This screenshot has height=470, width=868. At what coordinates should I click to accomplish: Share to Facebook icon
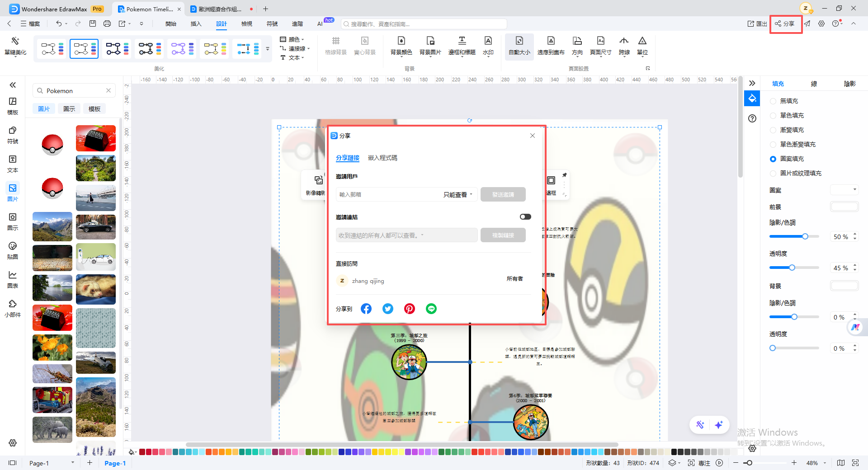pyautogui.click(x=366, y=309)
